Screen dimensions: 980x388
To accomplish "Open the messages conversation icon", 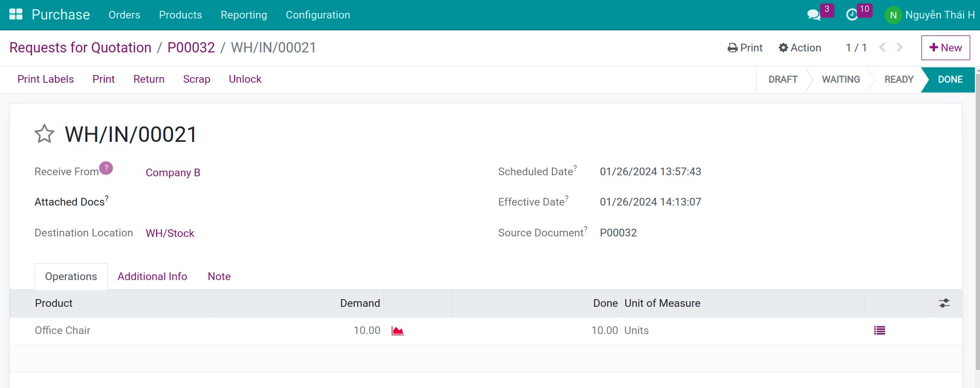I will (x=814, y=15).
